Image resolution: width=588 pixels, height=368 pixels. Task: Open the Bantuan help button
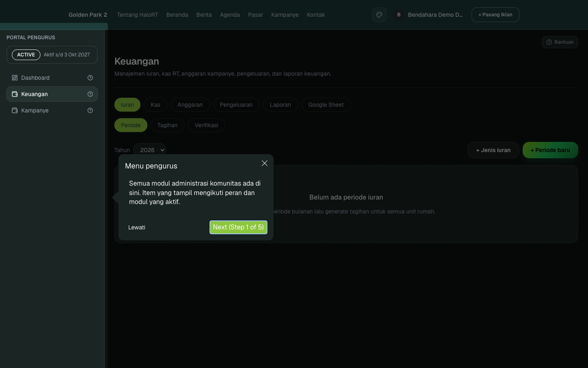coord(560,42)
